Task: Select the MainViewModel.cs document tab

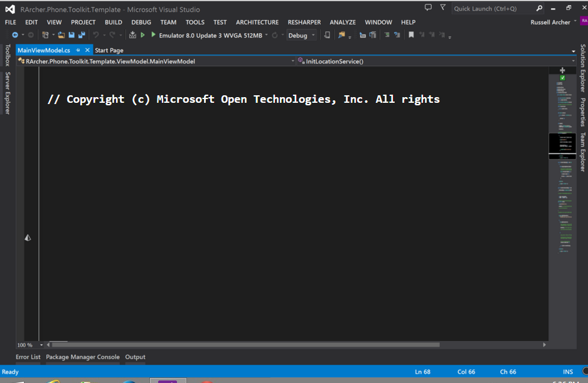Action: (x=44, y=50)
